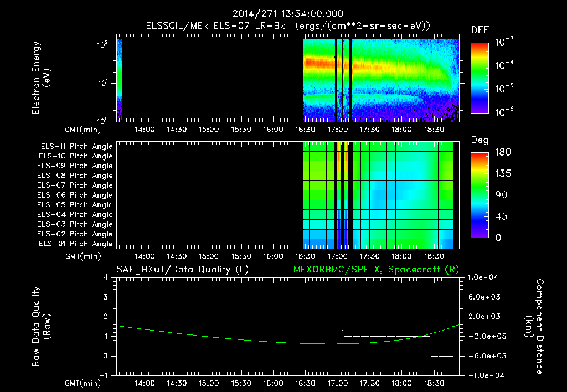
Task: Click the 10^1 electron energy tick label
Action: tap(102, 83)
